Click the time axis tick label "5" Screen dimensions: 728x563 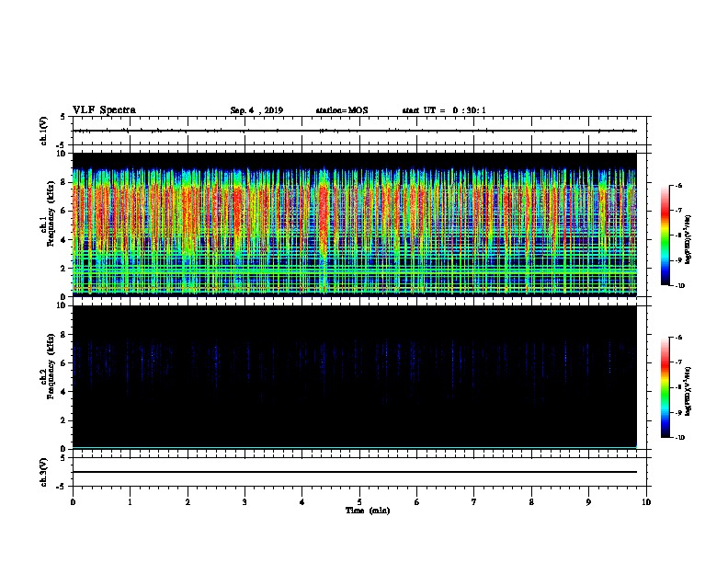(359, 502)
